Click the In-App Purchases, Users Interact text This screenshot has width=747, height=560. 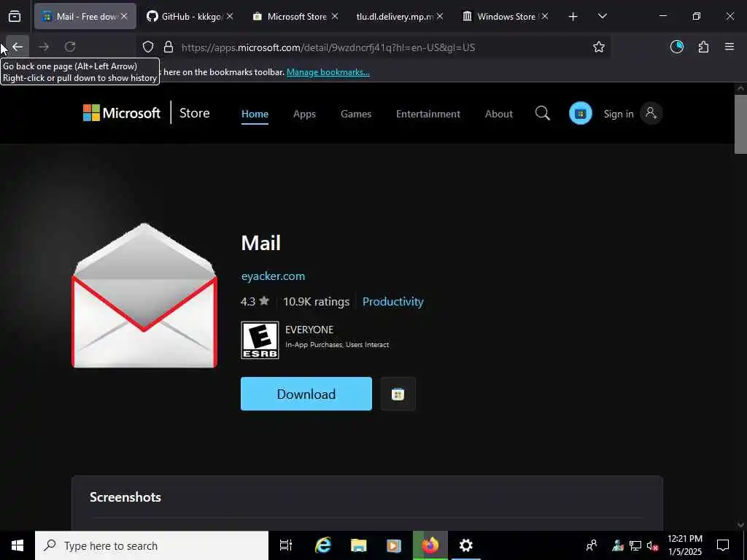337,345
